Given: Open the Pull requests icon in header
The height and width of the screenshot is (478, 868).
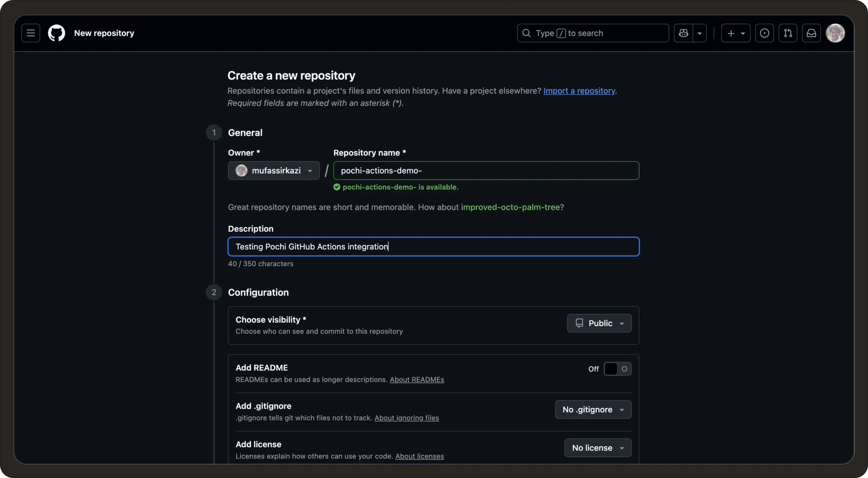Looking at the screenshot, I should (x=788, y=33).
